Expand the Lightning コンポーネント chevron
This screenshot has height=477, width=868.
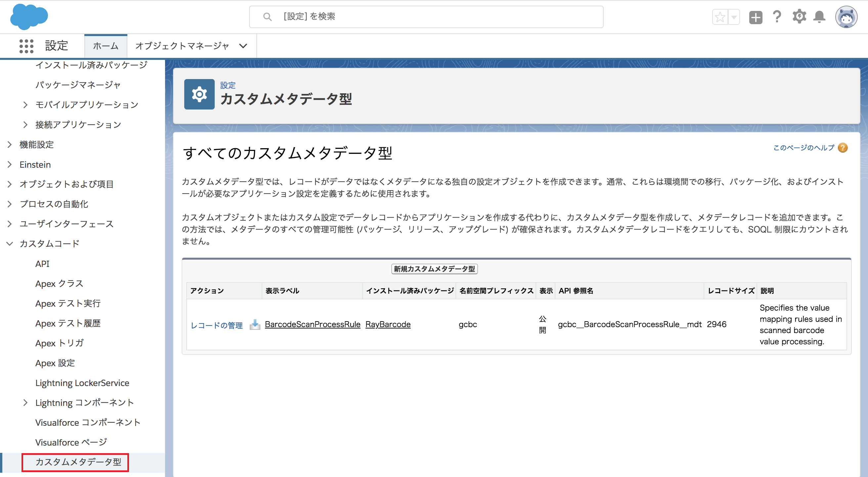coord(25,403)
